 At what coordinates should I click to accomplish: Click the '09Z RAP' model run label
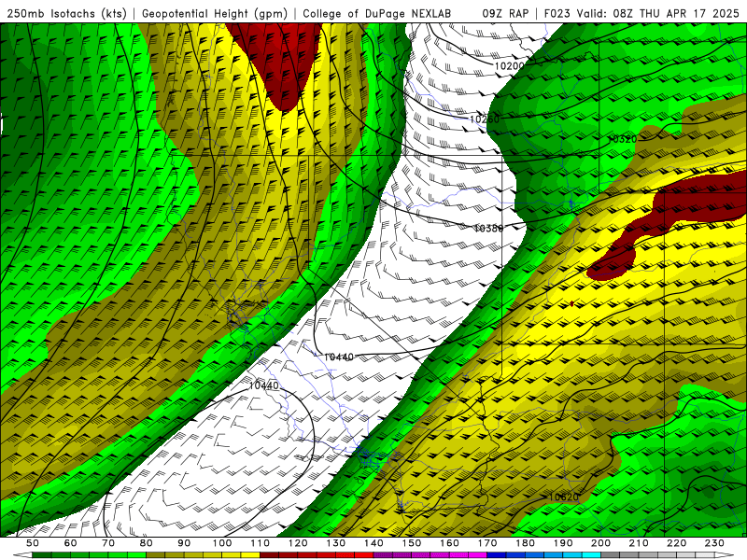(x=505, y=14)
